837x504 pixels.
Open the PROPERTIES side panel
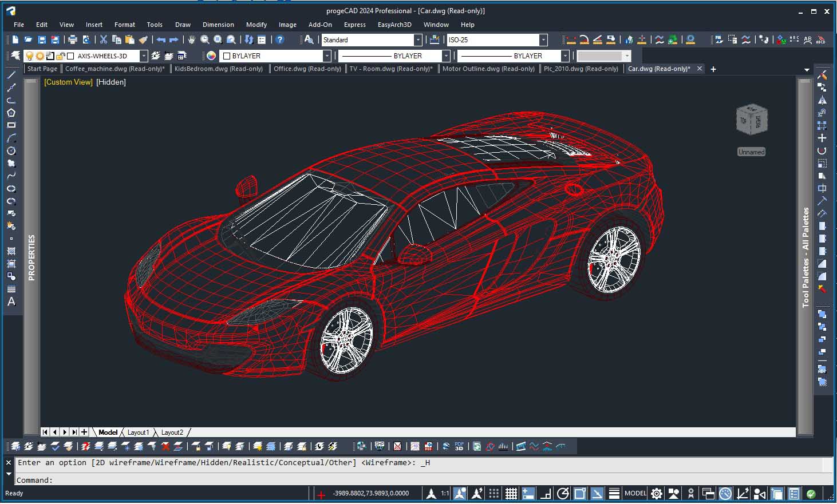pos(31,257)
